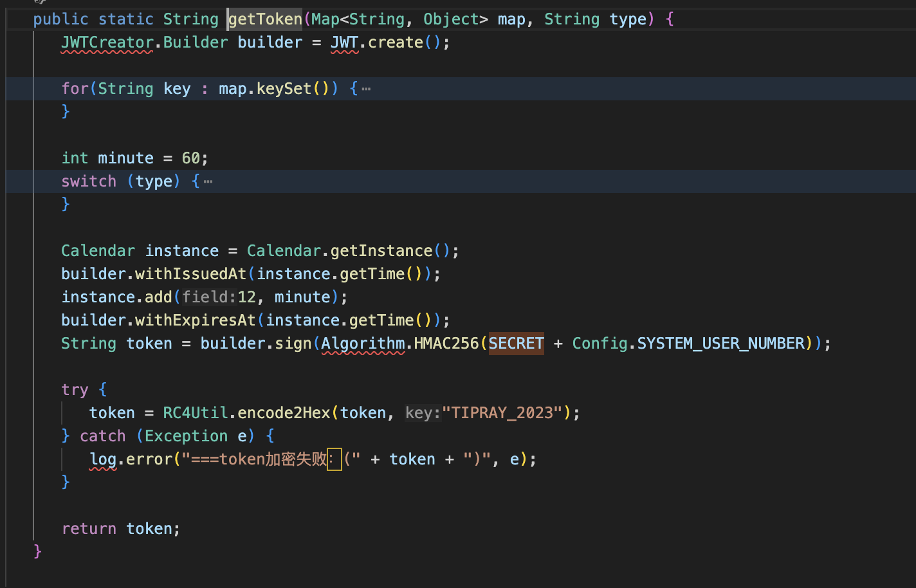Click the 'field:' inlay parameter hint
The height and width of the screenshot is (588, 916).
coord(210,297)
